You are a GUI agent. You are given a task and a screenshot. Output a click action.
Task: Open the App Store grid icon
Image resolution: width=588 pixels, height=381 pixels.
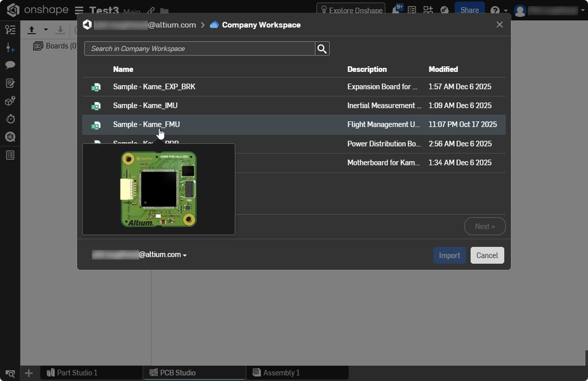click(x=428, y=10)
